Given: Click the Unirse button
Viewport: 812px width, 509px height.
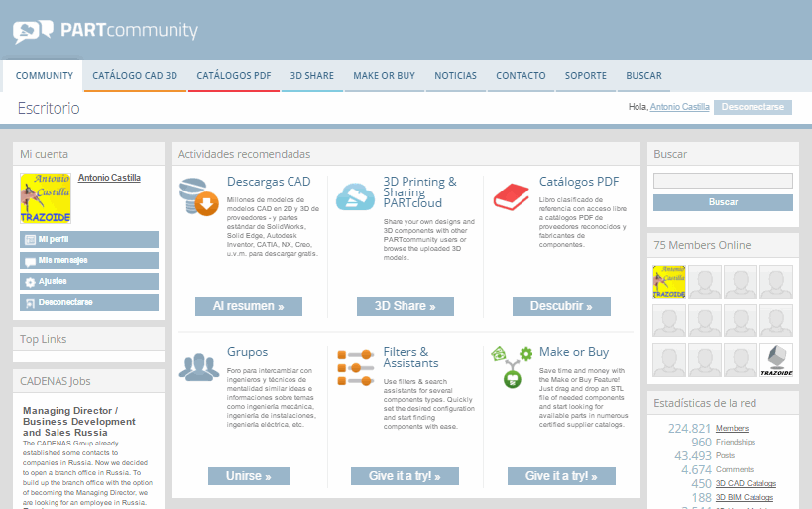Looking at the screenshot, I should point(249,476).
